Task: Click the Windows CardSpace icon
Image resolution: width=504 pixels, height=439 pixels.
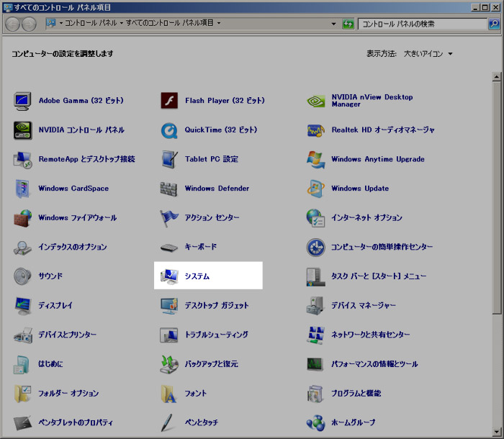Action: click(x=22, y=189)
